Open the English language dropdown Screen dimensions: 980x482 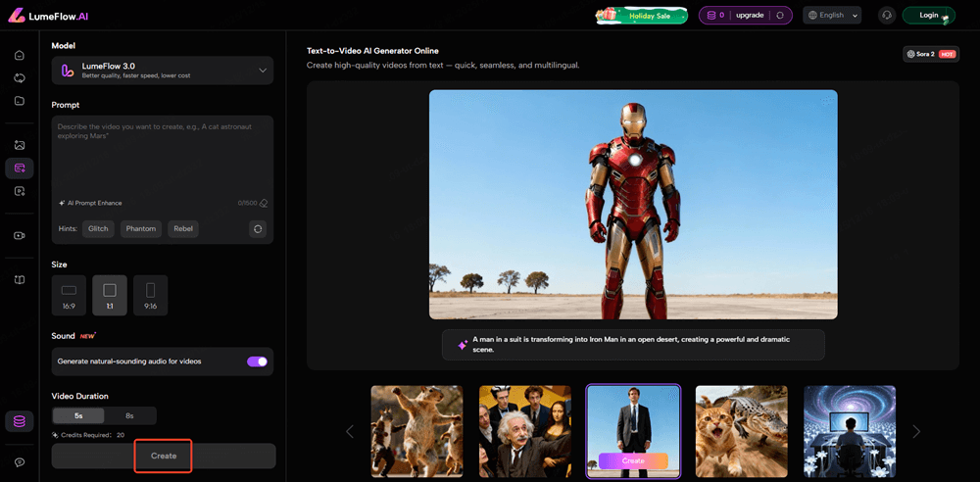tap(831, 15)
